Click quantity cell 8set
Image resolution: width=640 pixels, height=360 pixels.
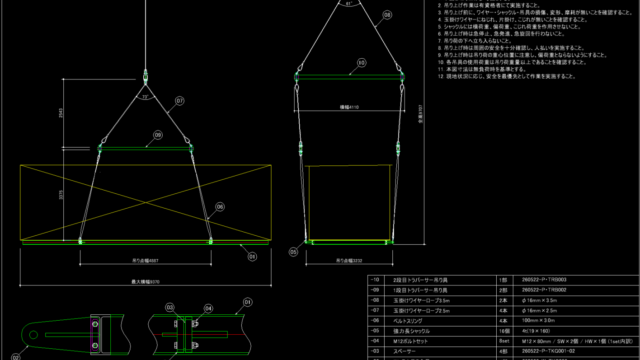(x=504, y=341)
